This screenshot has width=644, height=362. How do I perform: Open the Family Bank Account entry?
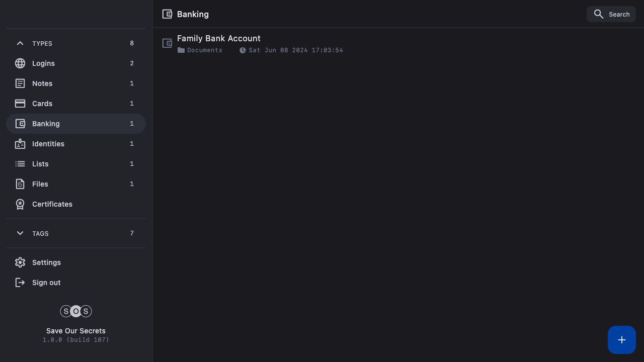tap(219, 39)
